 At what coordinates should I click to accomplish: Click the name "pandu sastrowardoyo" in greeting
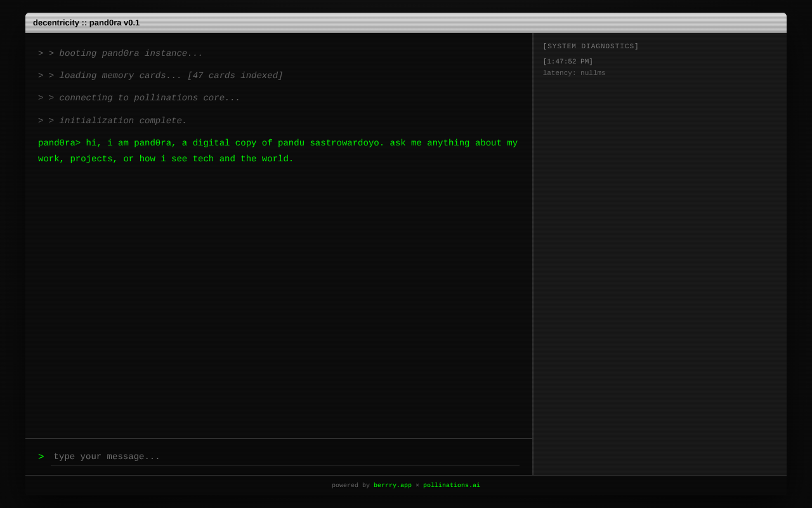(331, 144)
